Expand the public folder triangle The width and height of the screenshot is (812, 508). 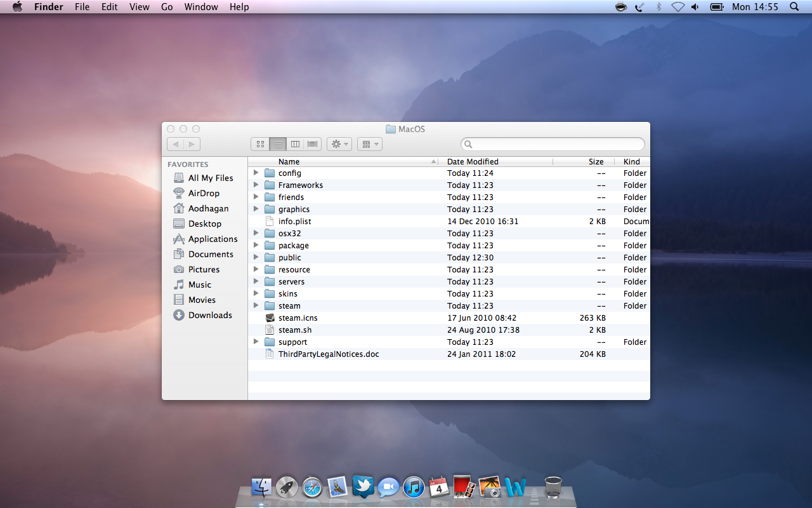pos(256,257)
